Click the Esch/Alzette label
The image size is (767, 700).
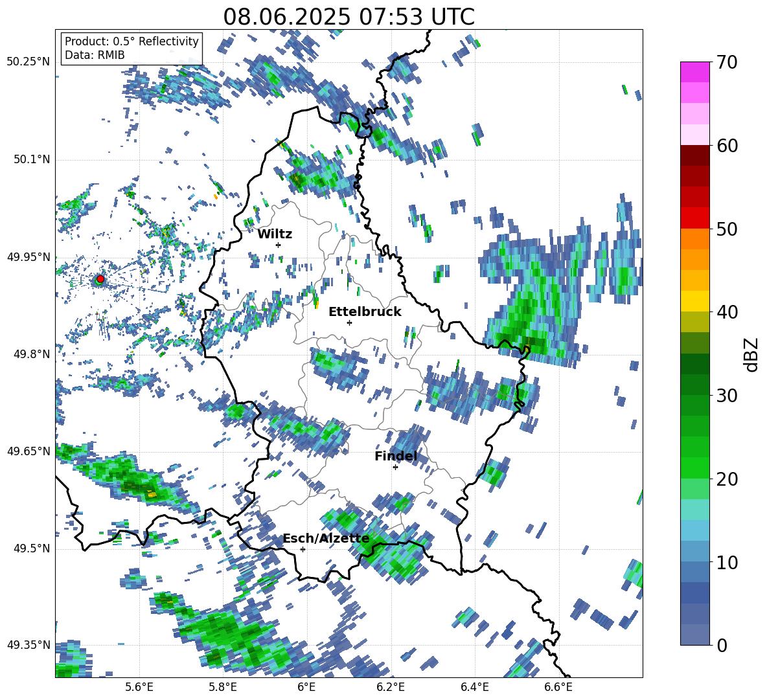326,538
